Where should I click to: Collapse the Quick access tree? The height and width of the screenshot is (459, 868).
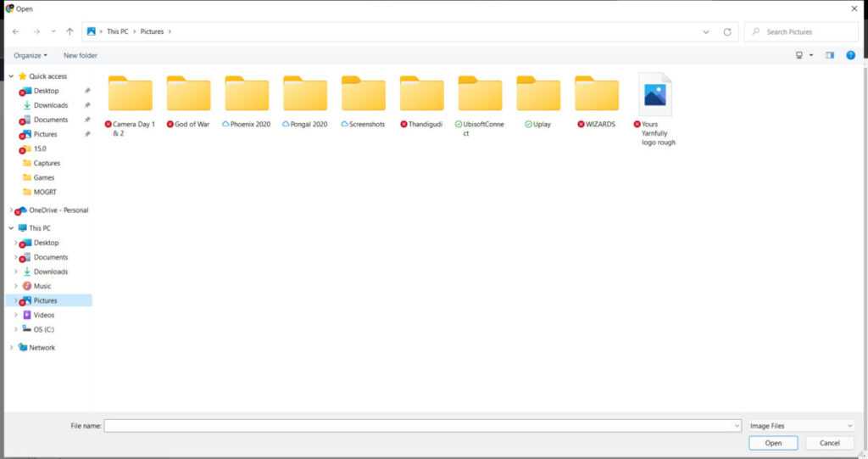click(x=11, y=76)
